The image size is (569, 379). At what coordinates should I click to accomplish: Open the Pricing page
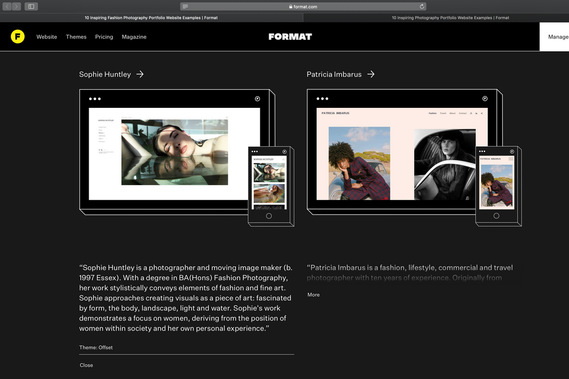104,37
